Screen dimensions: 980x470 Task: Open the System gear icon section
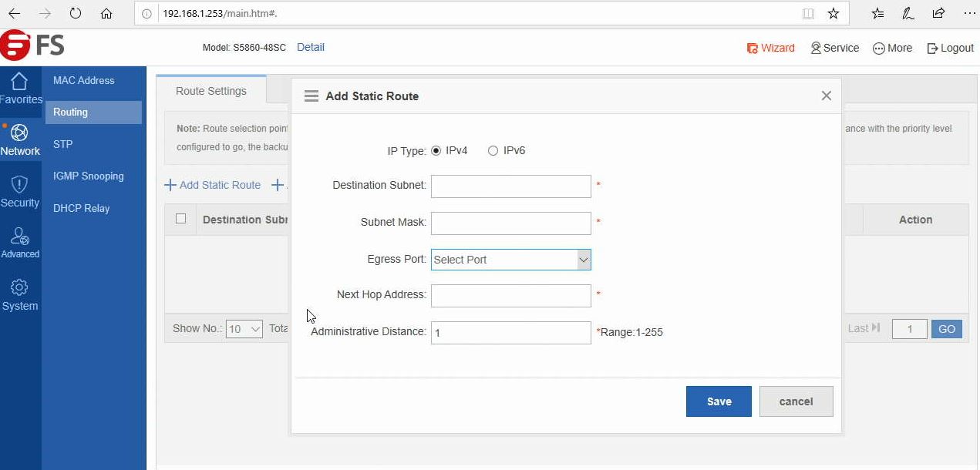(x=19, y=288)
